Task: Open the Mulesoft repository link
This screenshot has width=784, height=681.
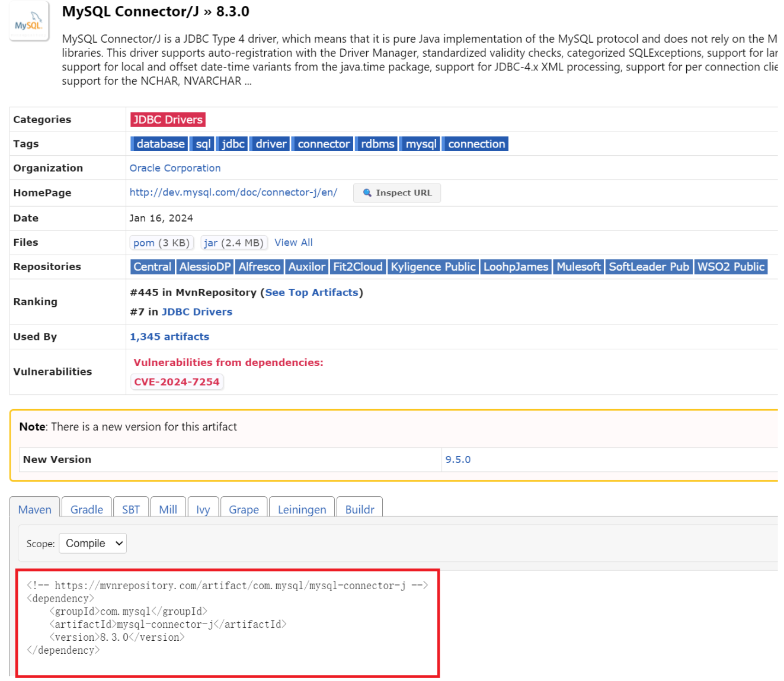Action: [x=578, y=267]
